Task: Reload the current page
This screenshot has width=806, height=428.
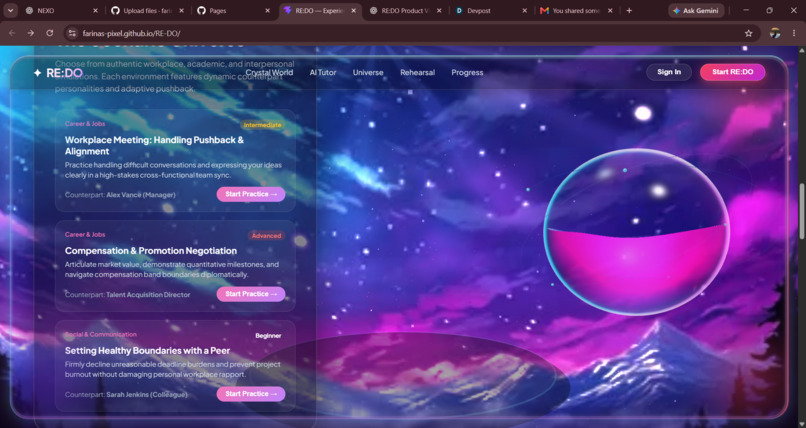Action: point(49,33)
